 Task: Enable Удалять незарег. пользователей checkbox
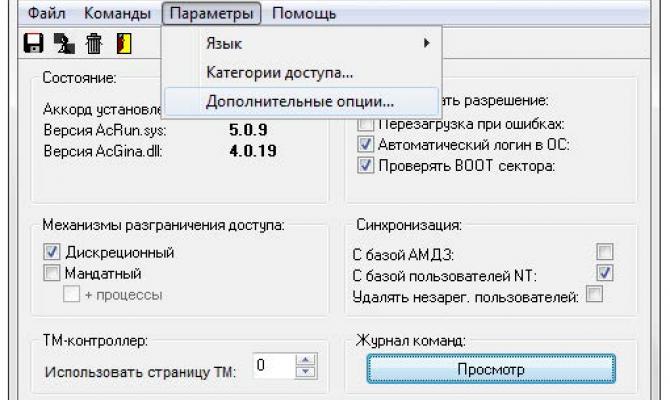tap(595, 295)
